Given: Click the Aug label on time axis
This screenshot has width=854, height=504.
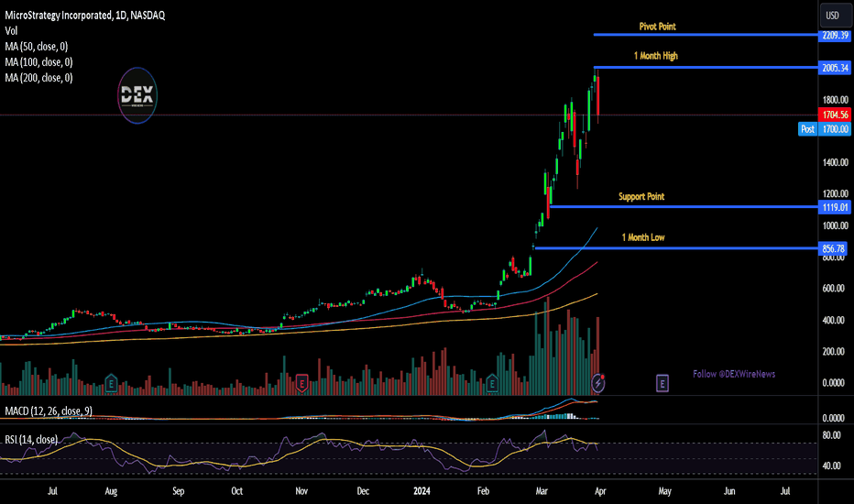Looking at the screenshot, I should [x=111, y=491].
